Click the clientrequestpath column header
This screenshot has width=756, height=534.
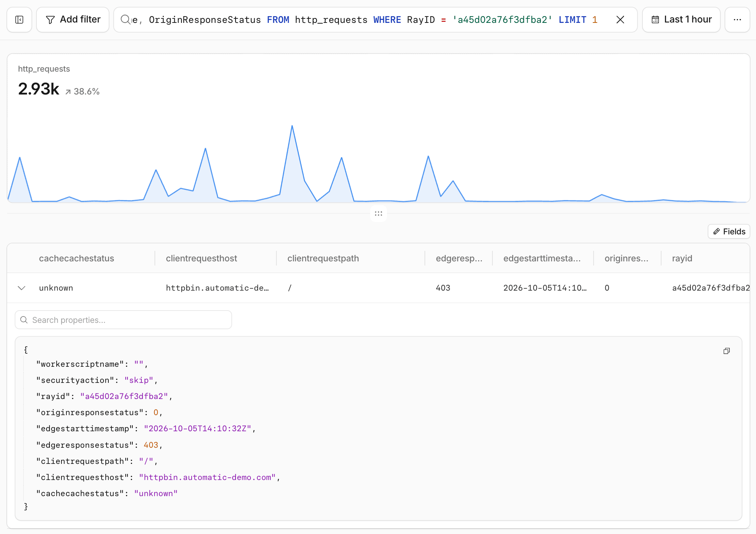click(x=323, y=258)
